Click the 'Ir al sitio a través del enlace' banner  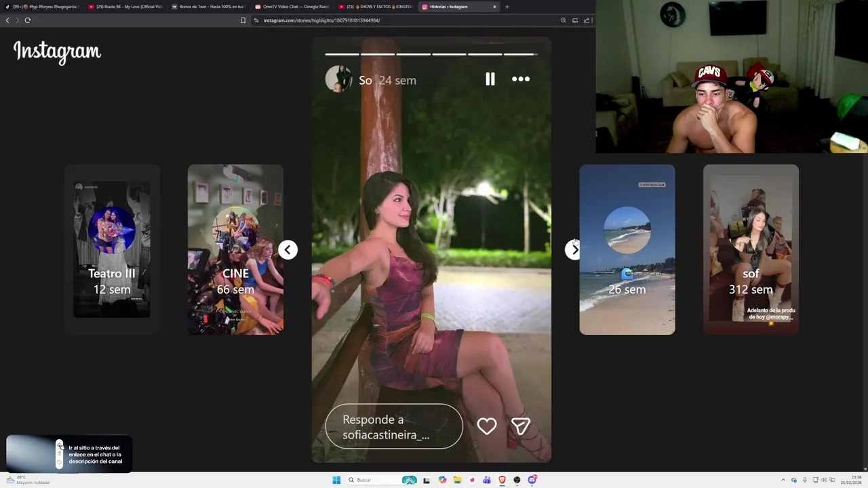tap(69, 454)
